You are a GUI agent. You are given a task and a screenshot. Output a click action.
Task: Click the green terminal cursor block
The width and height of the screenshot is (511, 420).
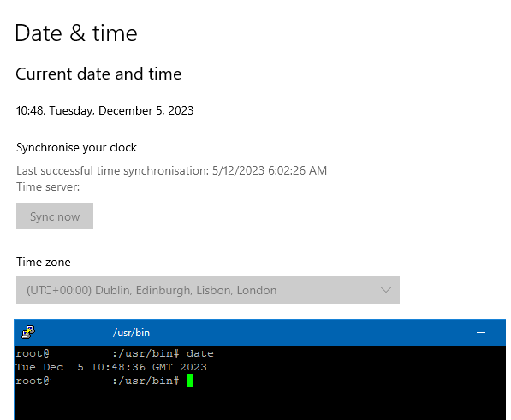pyautogui.click(x=190, y=381)
